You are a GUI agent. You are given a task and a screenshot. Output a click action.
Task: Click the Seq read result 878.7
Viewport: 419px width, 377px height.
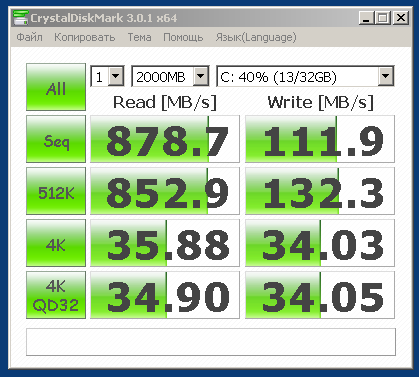[165, 139]
